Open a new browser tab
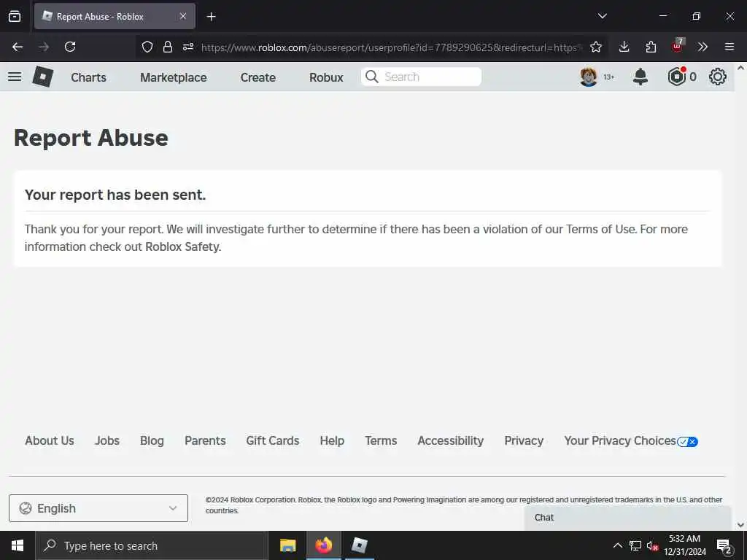Viewport: 747px width, 560px height. [x=212, y=17]
